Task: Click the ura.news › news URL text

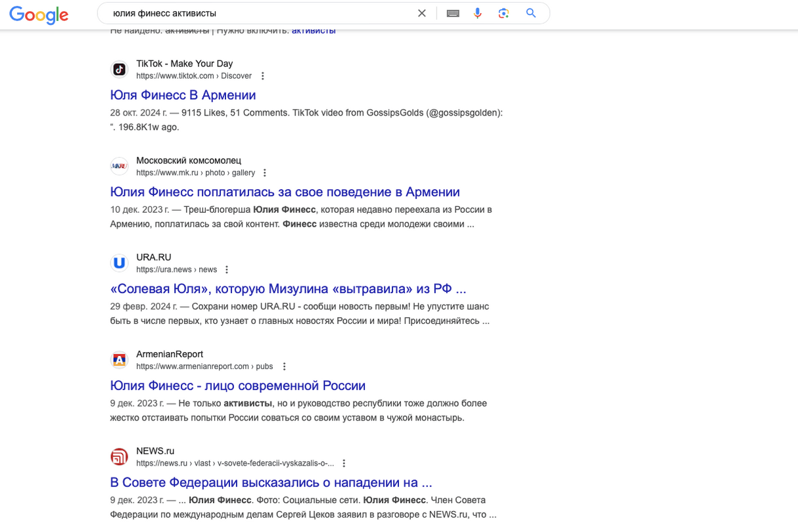Action: (176, 270)
